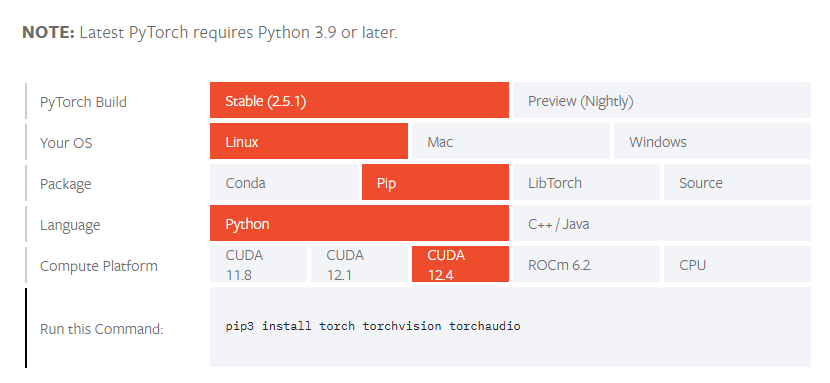Switch OS selection to Windows
Viewport: 830px width, 383px height.
[712, 141]
